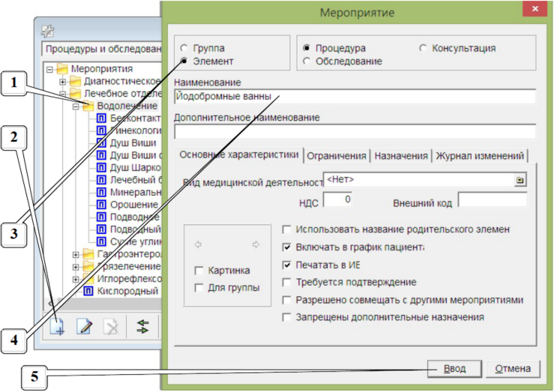Viewport: 554px width, 392px height.
Task: Click the left arrow in picture panel
Action: click(199, 244)
